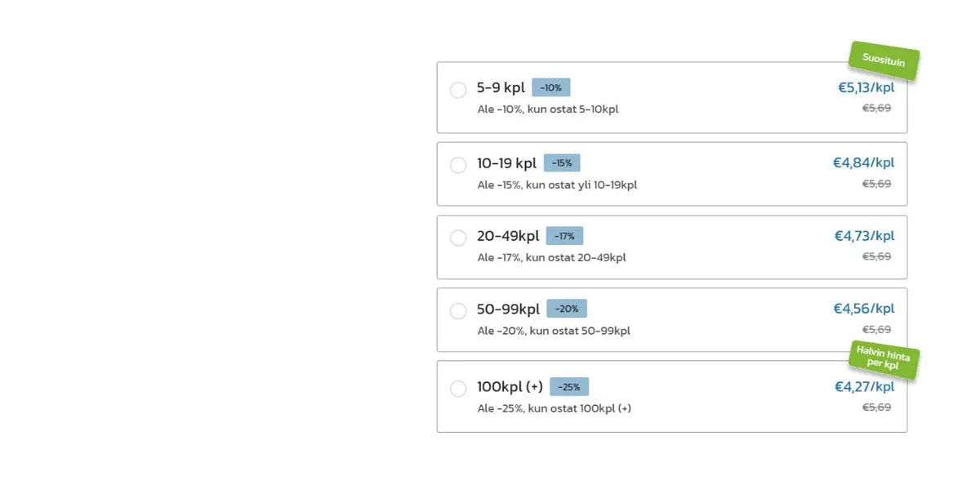Click the €5,13/kpl price
Viewport: 980px width, 490px height.
[866, 88]
